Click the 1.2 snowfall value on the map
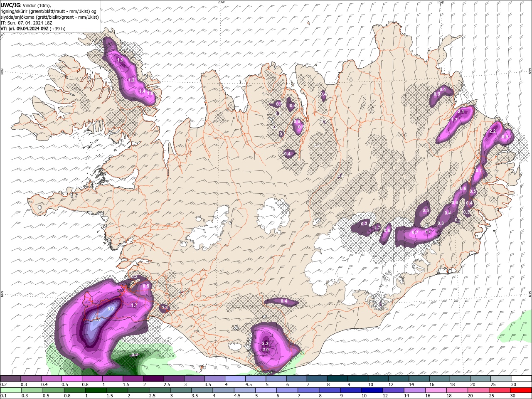The image size is (532, 399). 131,80
